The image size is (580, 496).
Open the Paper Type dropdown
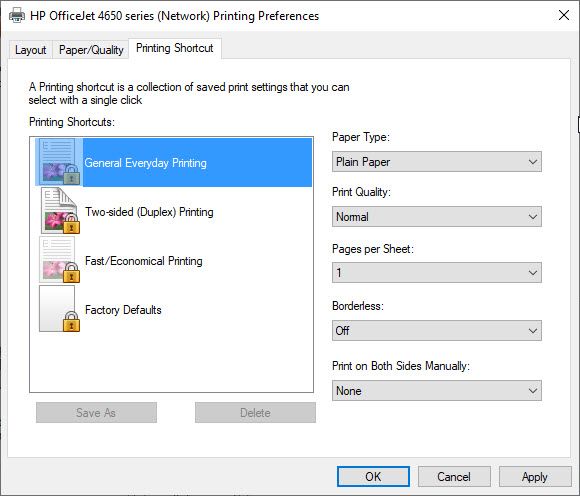(437, 162)
